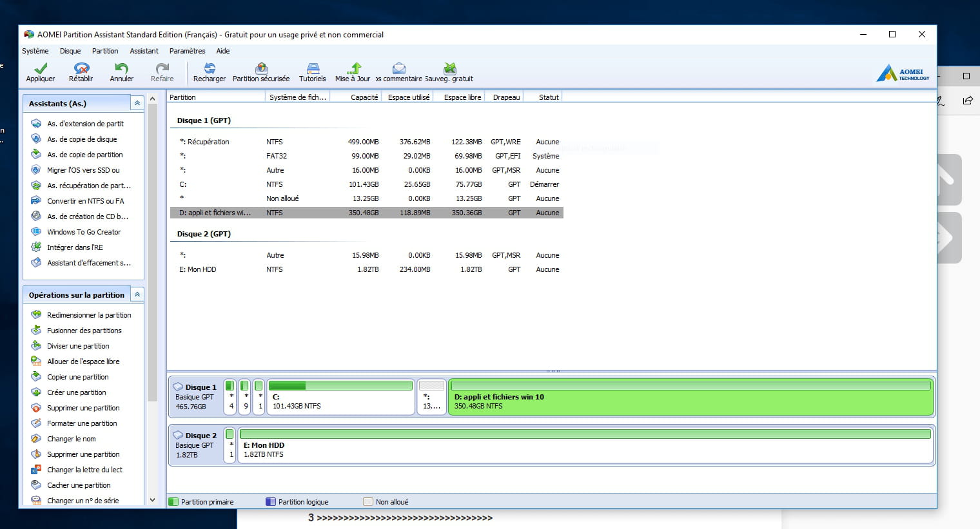
Task: Select the E: Mon HDD row
Action: click(367, 269)
